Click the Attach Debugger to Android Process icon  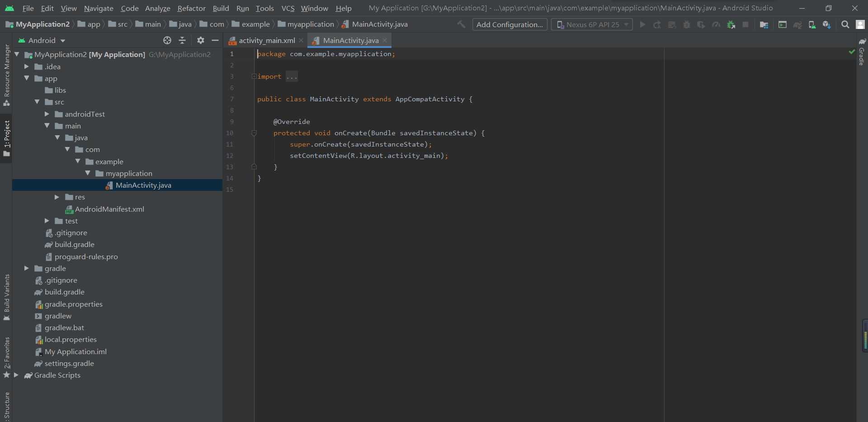[x=731, y=24]
